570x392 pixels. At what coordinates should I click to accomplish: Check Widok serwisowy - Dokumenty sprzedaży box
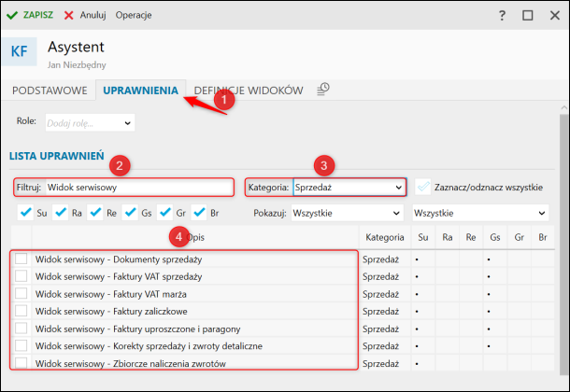21,259
